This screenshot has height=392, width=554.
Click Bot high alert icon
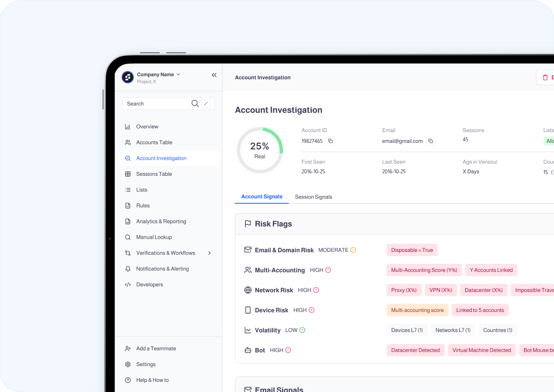click(x=288, y=350)
